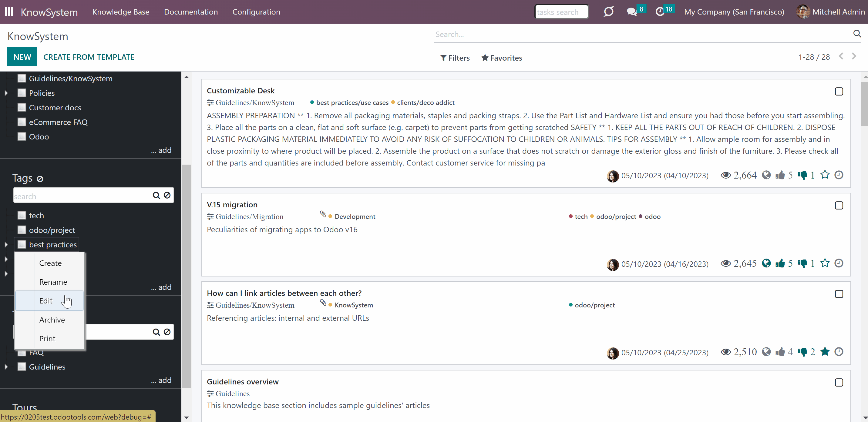Click CREATE FROM TEMPLATE button

click(x=89, y=57)
